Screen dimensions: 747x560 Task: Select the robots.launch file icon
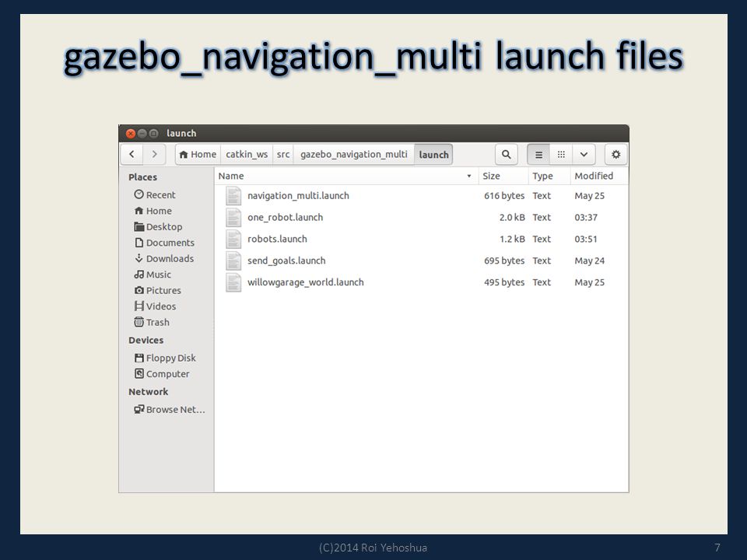tap(233, 239)
